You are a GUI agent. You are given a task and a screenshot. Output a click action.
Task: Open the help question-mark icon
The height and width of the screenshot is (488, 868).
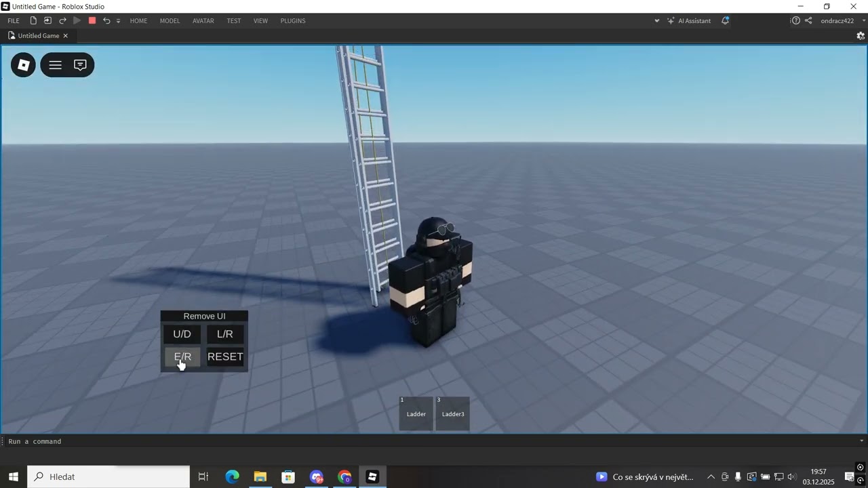tap(795, 21)
